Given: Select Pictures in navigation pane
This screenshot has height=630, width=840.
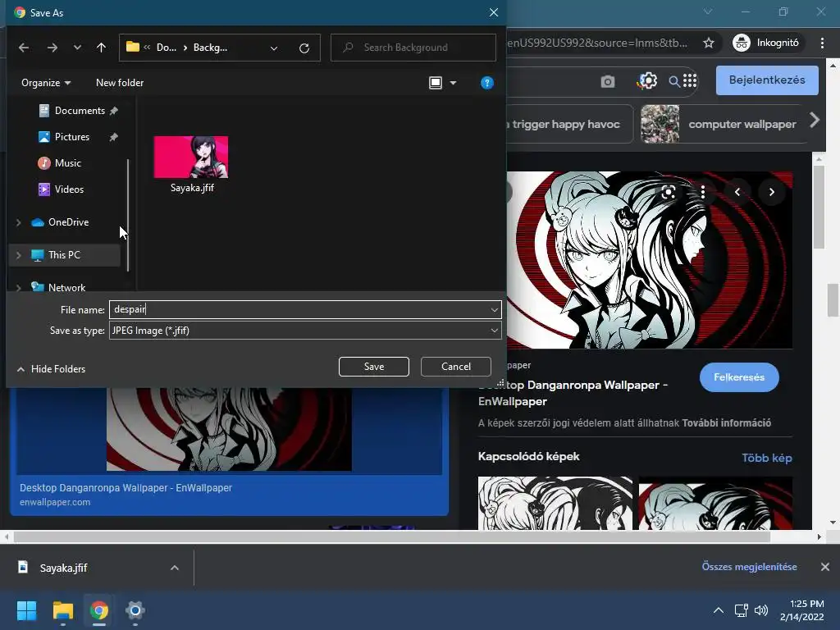Looking at the screenshot, I should (71, 137).
